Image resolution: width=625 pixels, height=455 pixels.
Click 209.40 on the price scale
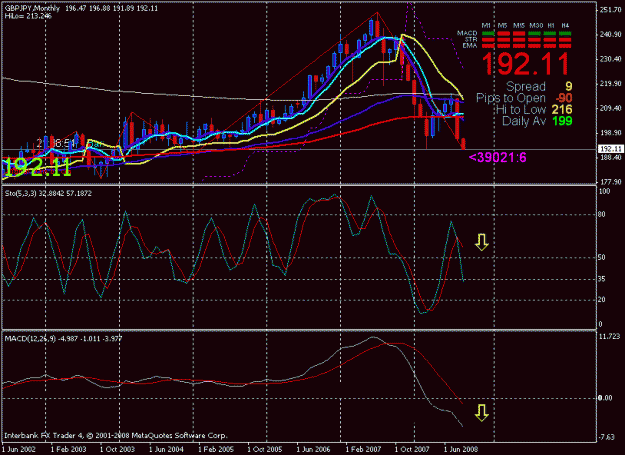click(x=611, y=108)
